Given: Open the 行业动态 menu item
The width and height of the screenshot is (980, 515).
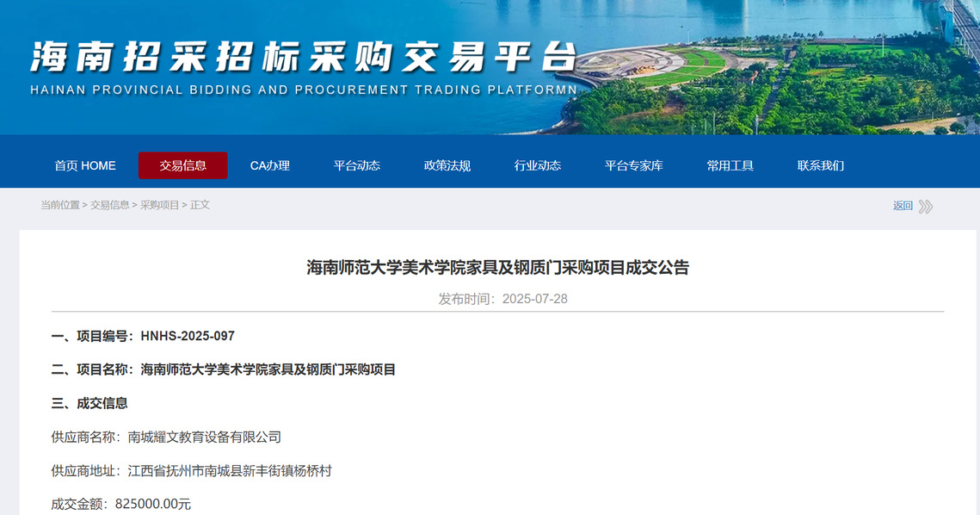Looking at the screenshot, I should 538,165.
